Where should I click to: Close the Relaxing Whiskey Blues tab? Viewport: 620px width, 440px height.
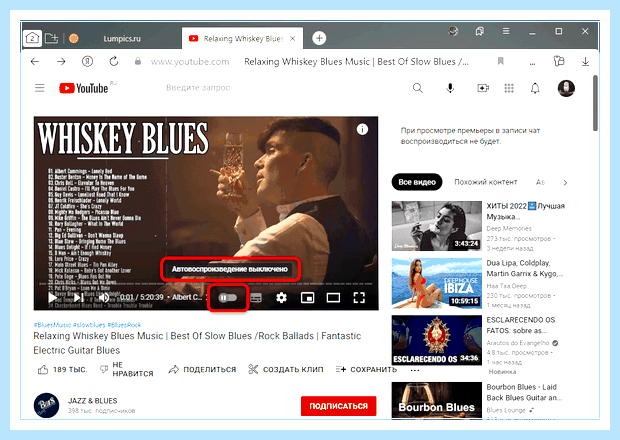(293, 38)
